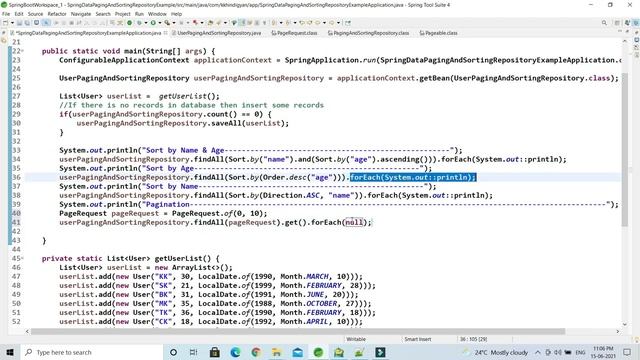The width and height of the screenshot is (640, 360).
Task: Open the Search menu
Action: pyautogui.click(x=103, y=14)
